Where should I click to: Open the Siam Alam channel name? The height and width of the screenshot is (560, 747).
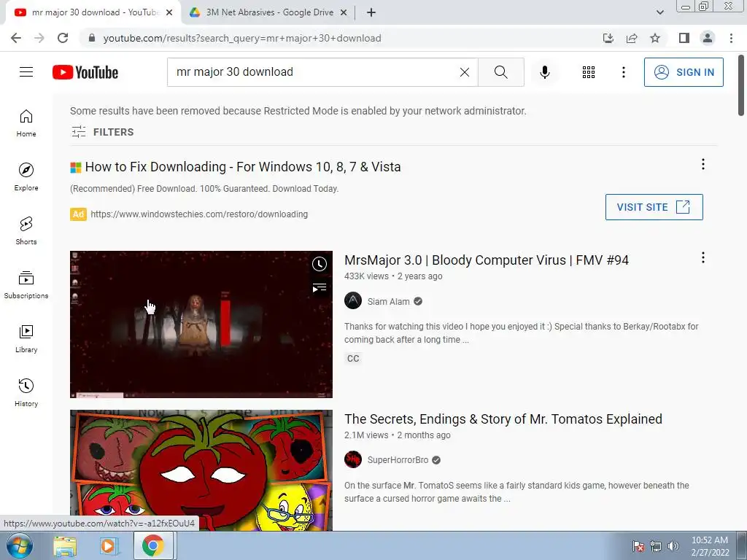click(x=388, y=301)
